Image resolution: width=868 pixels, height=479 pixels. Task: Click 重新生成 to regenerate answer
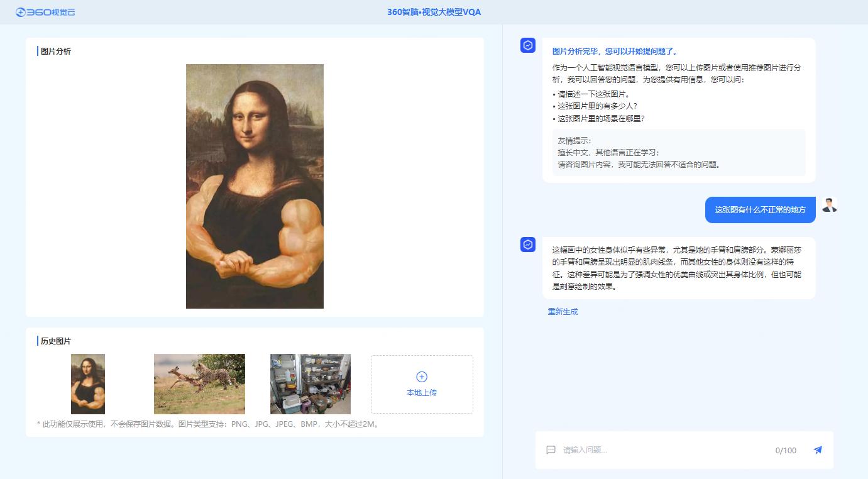(x=563, y=312)
